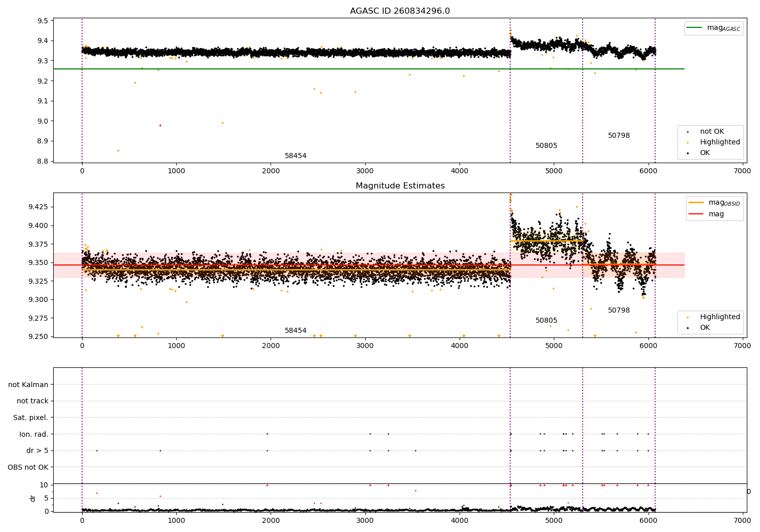
Task: Click the "not Kalman" row label
Action: [28, 385]
